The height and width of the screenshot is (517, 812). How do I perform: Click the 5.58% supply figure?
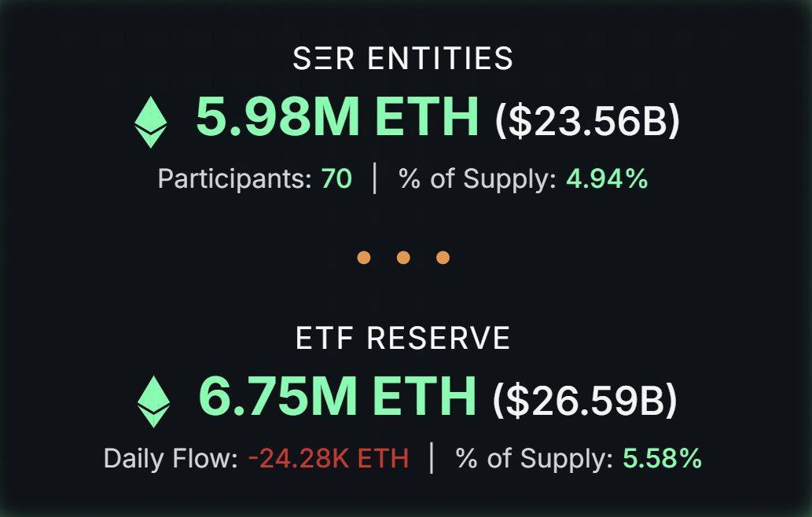[662, 459]
